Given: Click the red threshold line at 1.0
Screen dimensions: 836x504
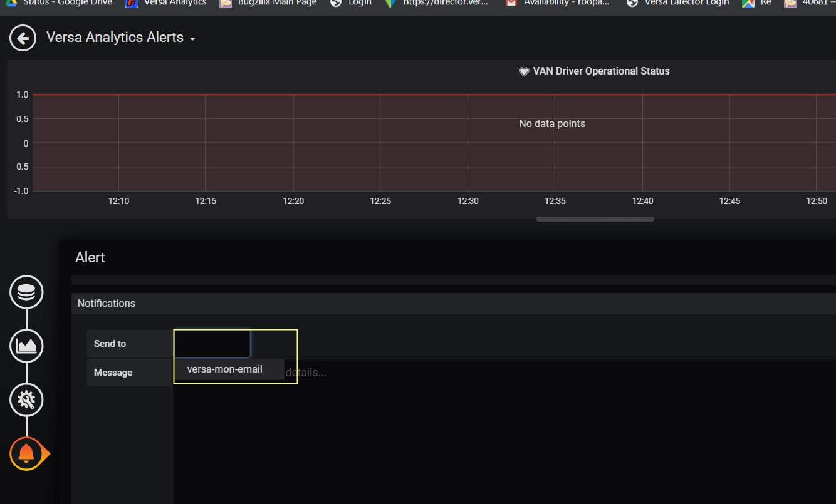Looking at the screenshot, I should pos(434,95).
